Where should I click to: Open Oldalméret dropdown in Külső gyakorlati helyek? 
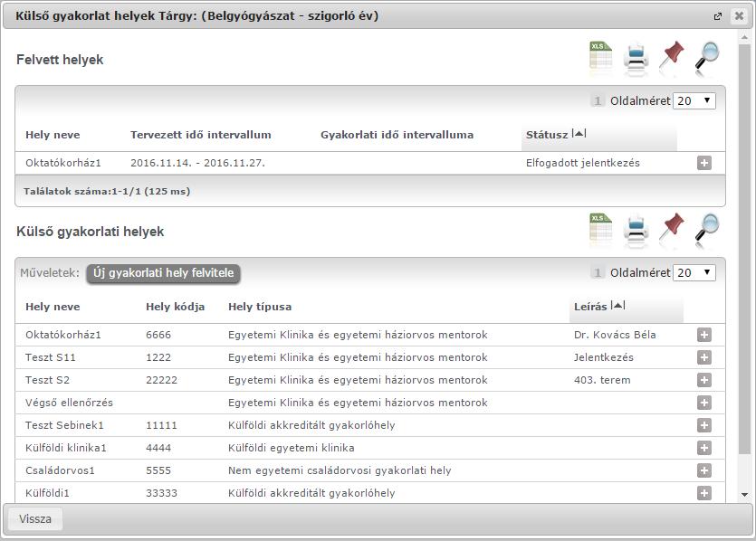coord(694,272)
